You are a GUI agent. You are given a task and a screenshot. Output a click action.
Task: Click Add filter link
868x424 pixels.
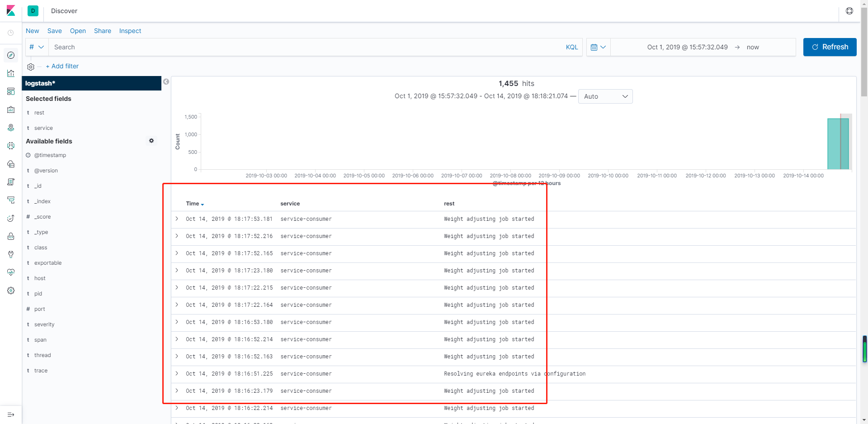click(x=62, y=66)
